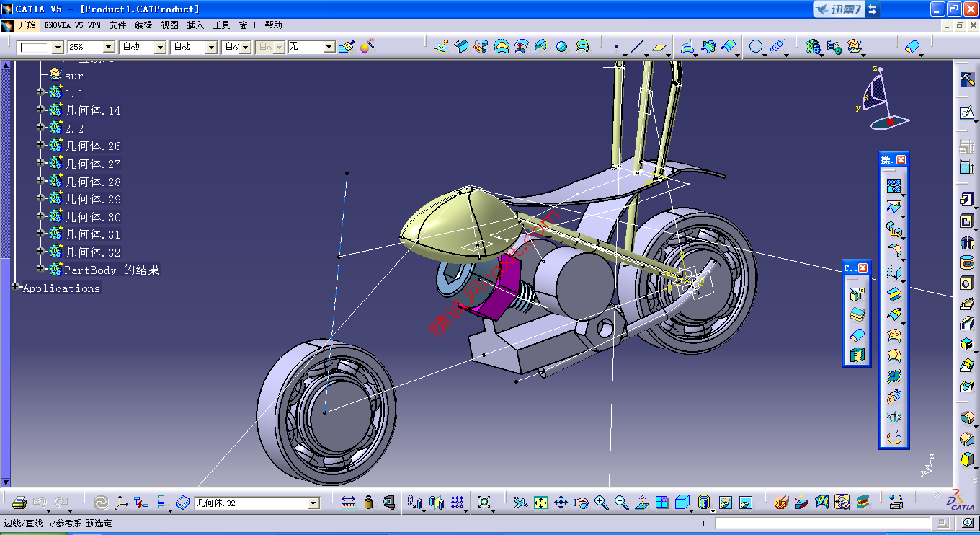Select the Axis System tool icon
This screenshot has width=980, height=535.
pos(121,503)
